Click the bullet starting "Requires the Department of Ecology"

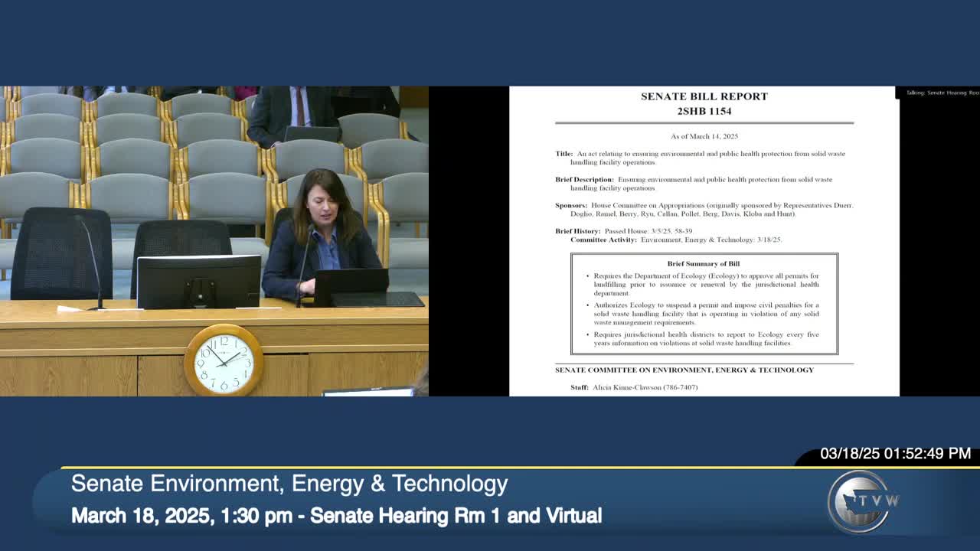click(x=706, y=285)
